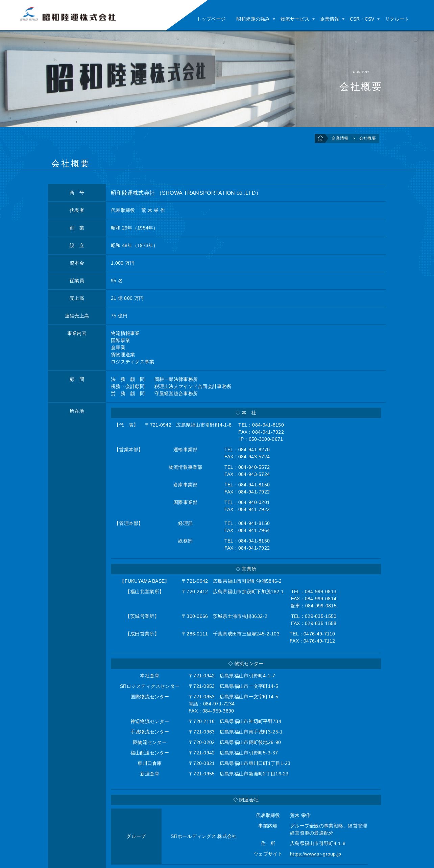Screen dimensions: 434x868
Task: Open the 企業情報 menu
Action: 330,19
